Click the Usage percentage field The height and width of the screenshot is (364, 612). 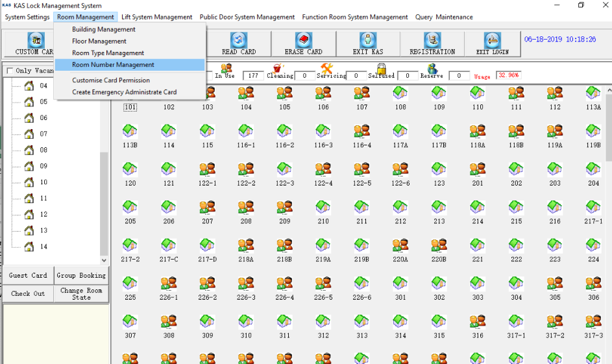pos(509,75)
